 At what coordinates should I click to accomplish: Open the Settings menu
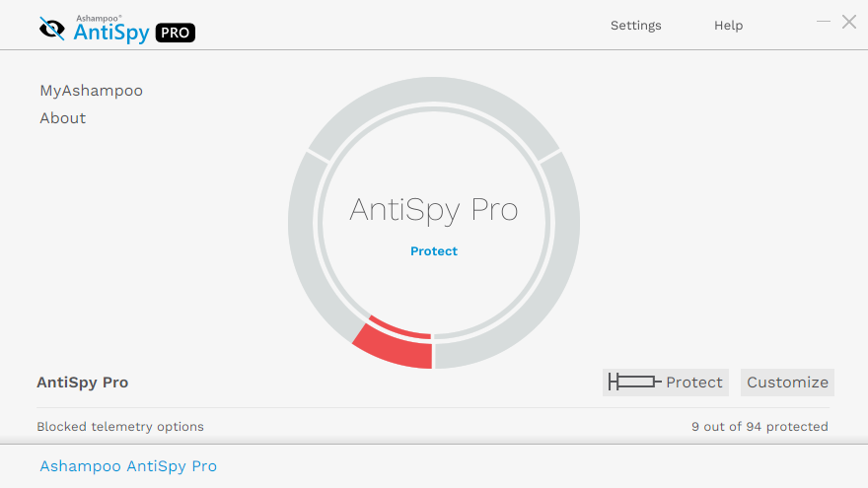point(635,26)
